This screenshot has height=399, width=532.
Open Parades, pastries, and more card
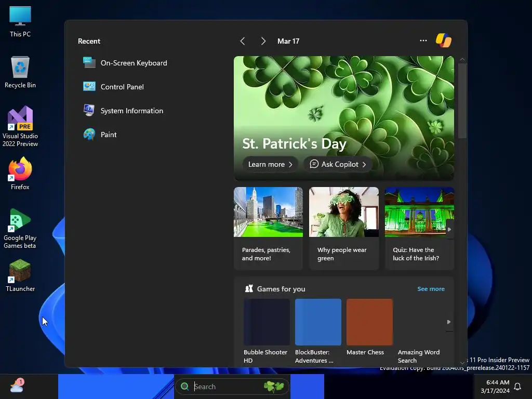tap(268, 229)
